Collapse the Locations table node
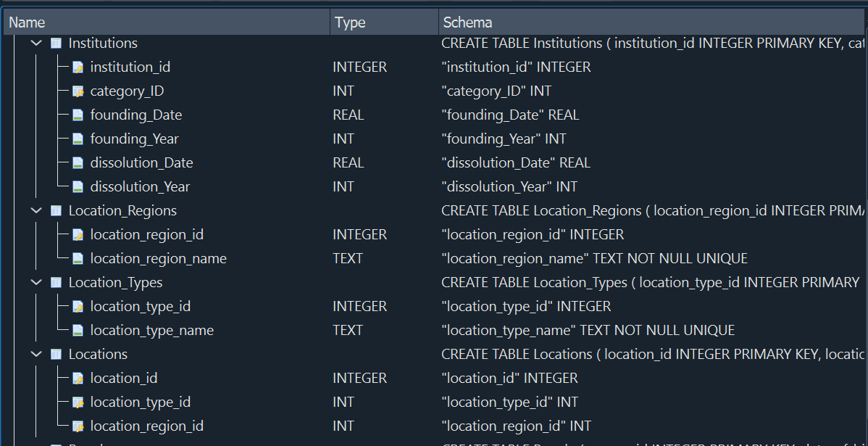Viewport: 868px width, 446px height. tap(36, 354)
